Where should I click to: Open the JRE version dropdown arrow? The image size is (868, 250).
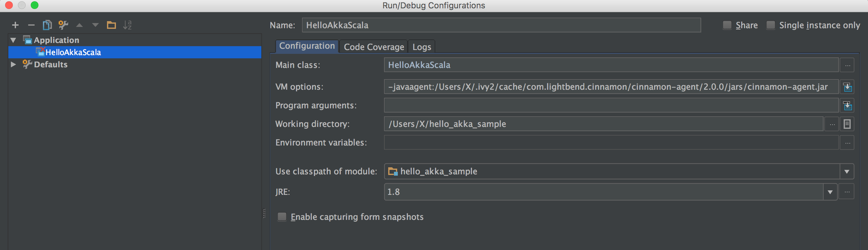point(830,192)
